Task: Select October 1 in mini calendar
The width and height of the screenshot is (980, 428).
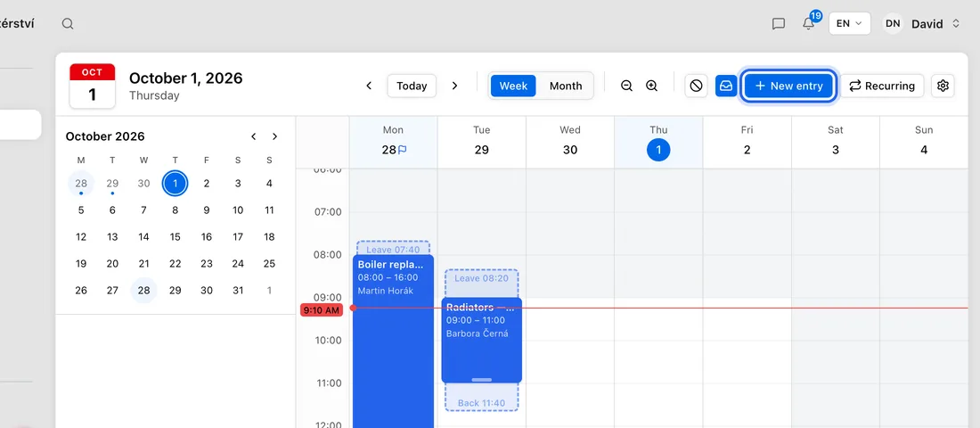Action: click(175, 184)
